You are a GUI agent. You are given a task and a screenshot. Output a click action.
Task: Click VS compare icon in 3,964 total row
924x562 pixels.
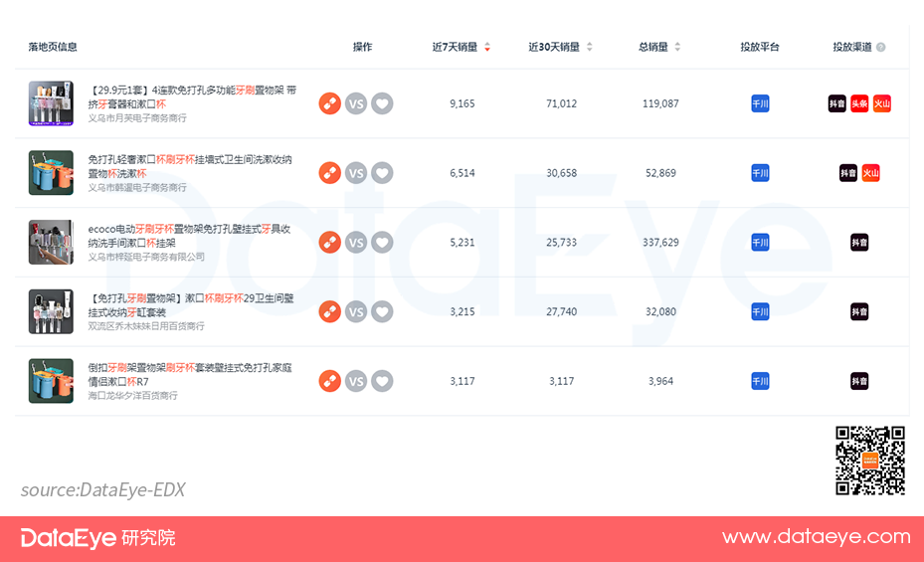point(356,381)
